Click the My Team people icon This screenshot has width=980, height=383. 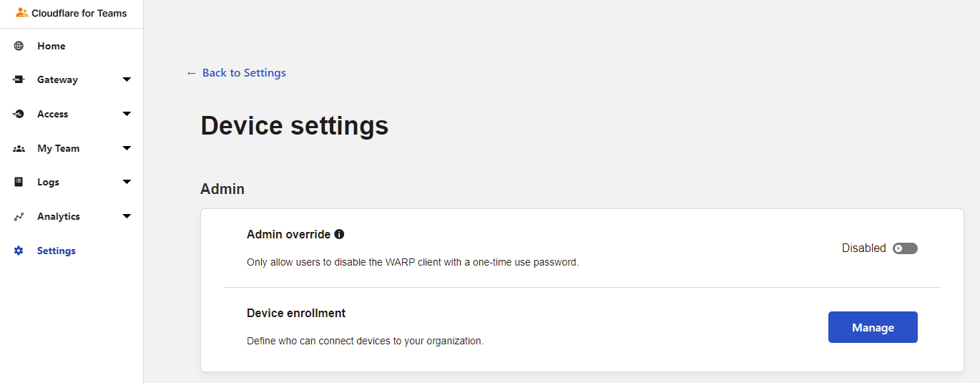(x=19, y=148)
